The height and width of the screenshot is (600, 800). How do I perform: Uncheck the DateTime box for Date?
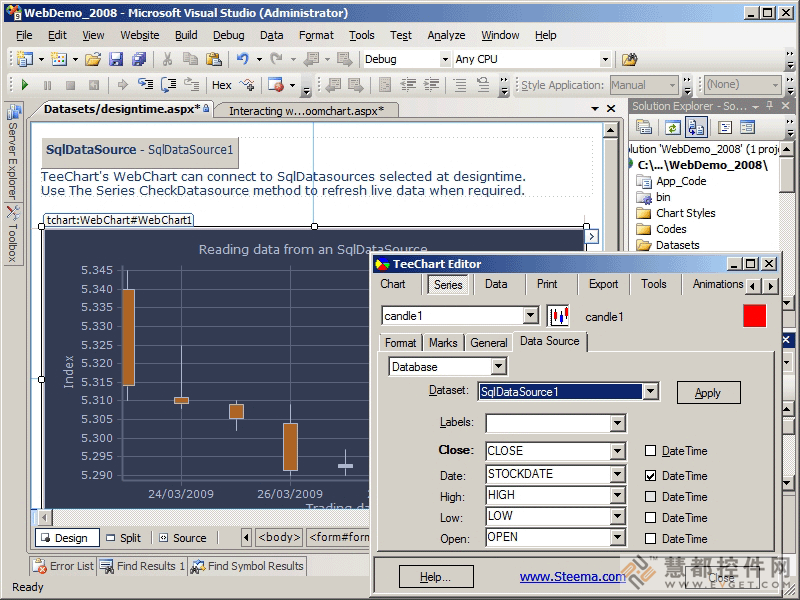650,476
